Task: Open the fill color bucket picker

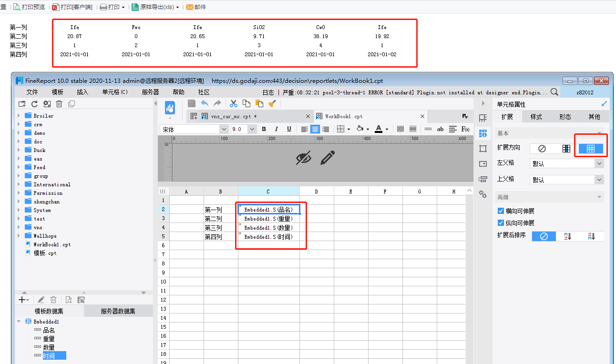Action: (362, 129)
